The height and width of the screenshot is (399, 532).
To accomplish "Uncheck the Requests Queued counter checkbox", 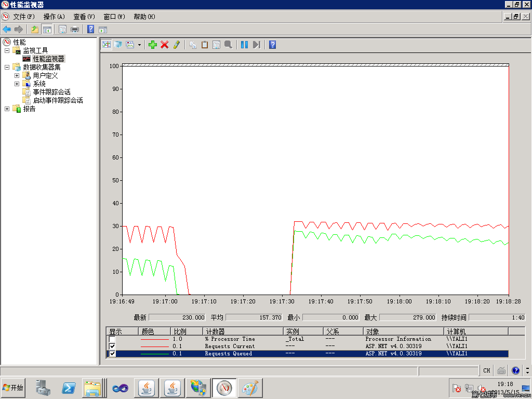I will pos(112,354).
